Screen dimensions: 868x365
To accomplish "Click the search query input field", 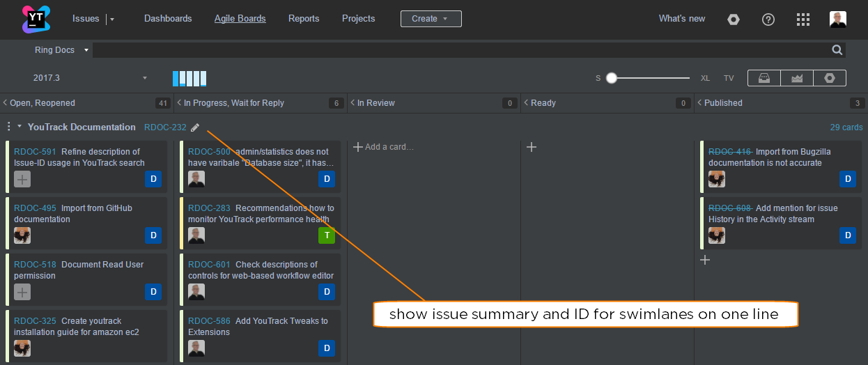I will (460, 50).
